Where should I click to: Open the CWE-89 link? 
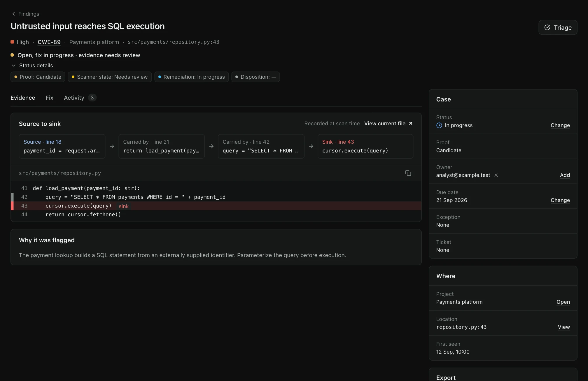pos(49,42)
